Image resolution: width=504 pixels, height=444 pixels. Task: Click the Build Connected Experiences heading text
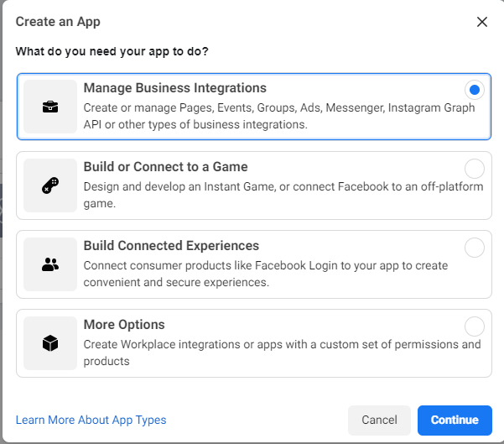point(171,245)
